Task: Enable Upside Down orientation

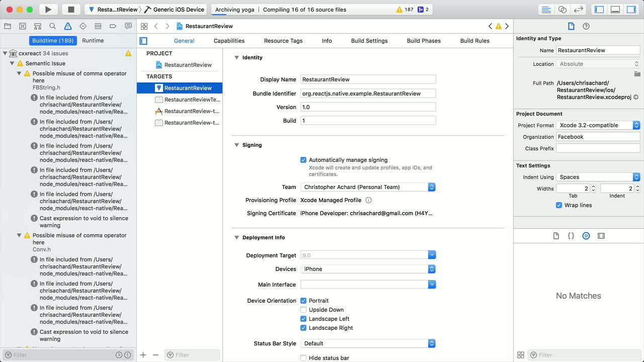Action: tap(303, 310)
